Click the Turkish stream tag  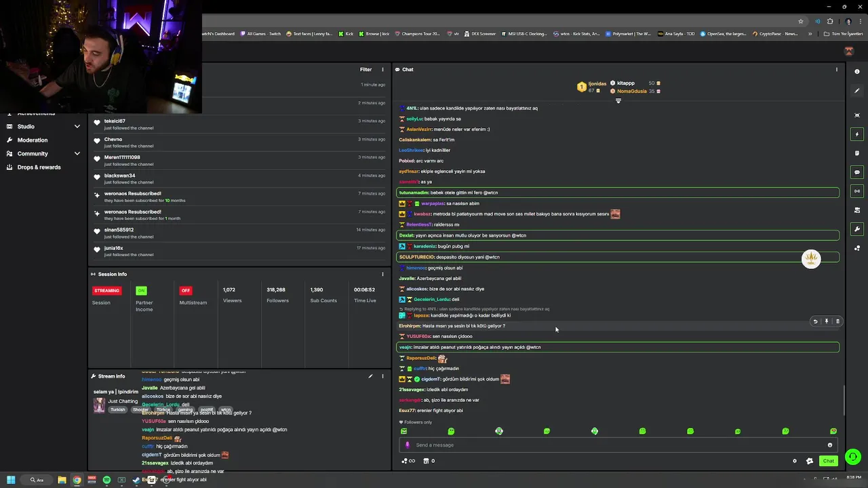point(118,409)
